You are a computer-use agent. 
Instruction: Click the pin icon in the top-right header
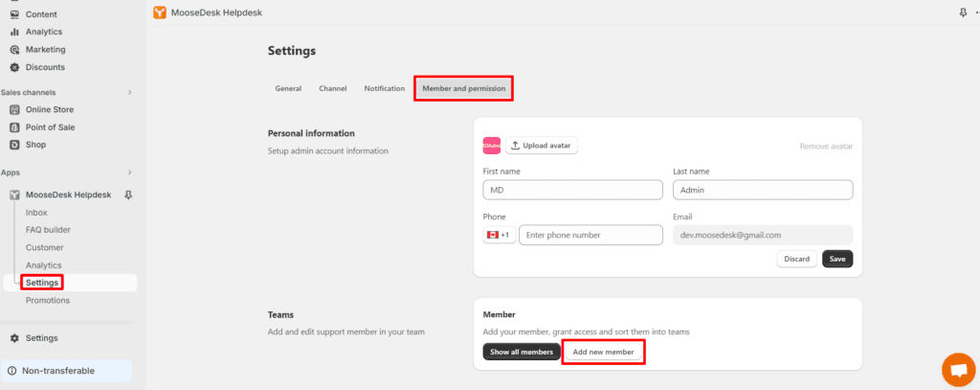pos(963,12)
